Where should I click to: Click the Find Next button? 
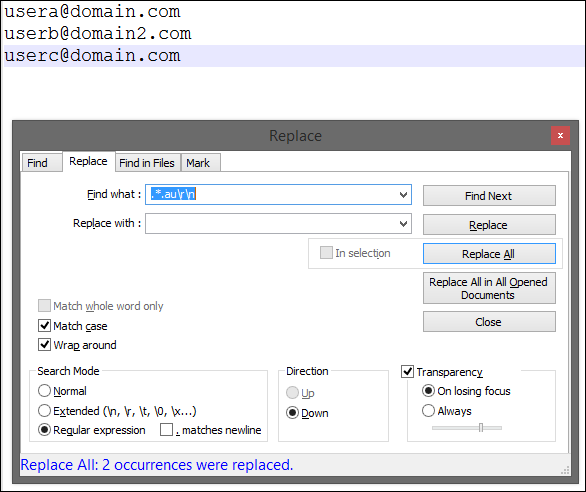coord(489,196)
